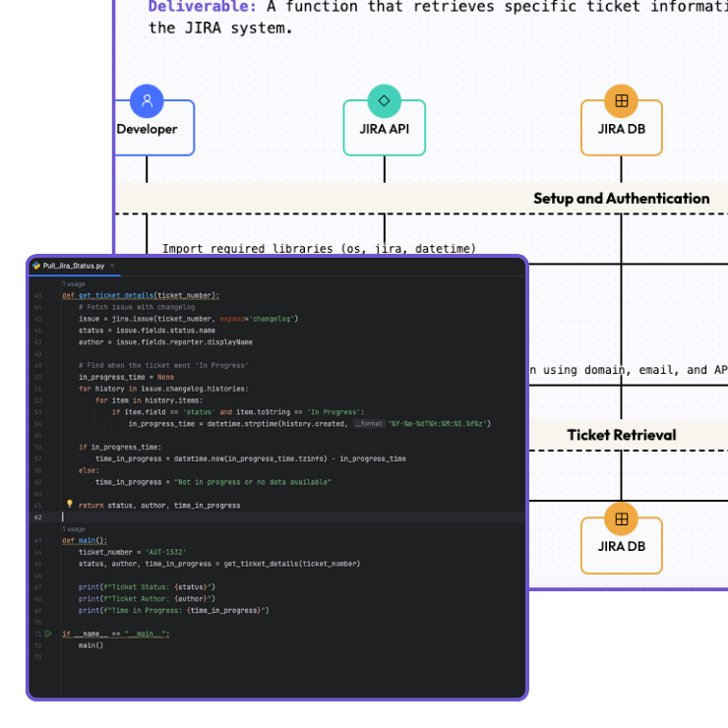
Task: Click the JIRA DB label above Setup and Authentication
Action: point(621,129)
